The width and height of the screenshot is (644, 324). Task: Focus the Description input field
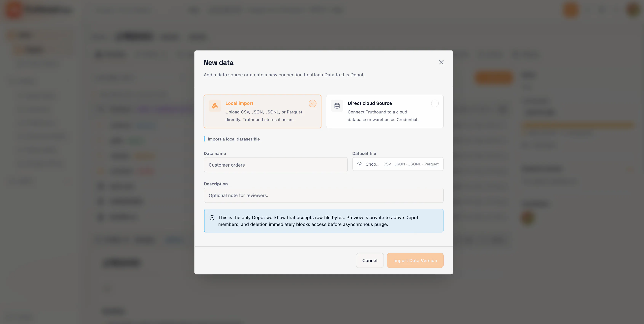point(324,195)
